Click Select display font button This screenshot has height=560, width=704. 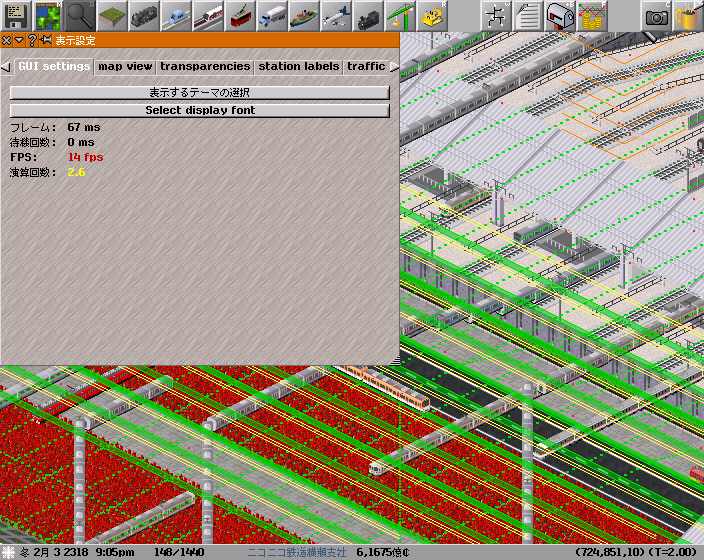tap(200, 110)
